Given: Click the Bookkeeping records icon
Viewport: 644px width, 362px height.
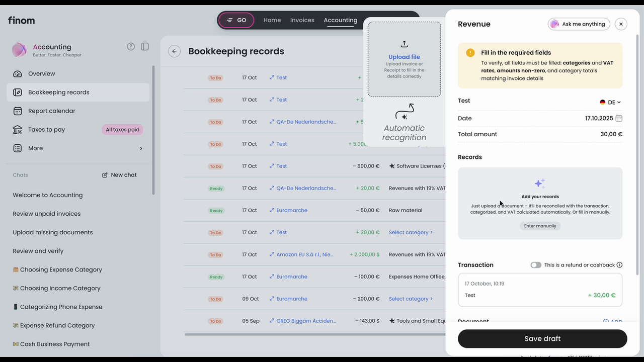Looking at the screenshot, I should (x=18, y=93).
